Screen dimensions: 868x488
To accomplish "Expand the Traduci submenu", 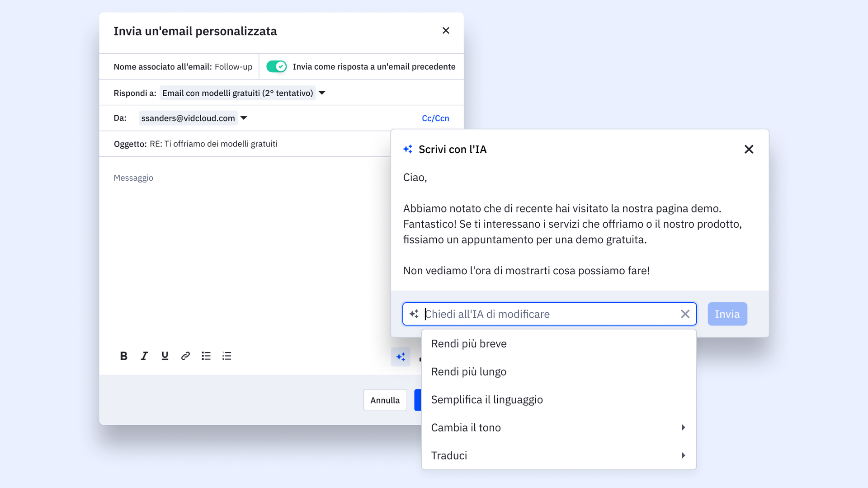I will coord(683,455).
